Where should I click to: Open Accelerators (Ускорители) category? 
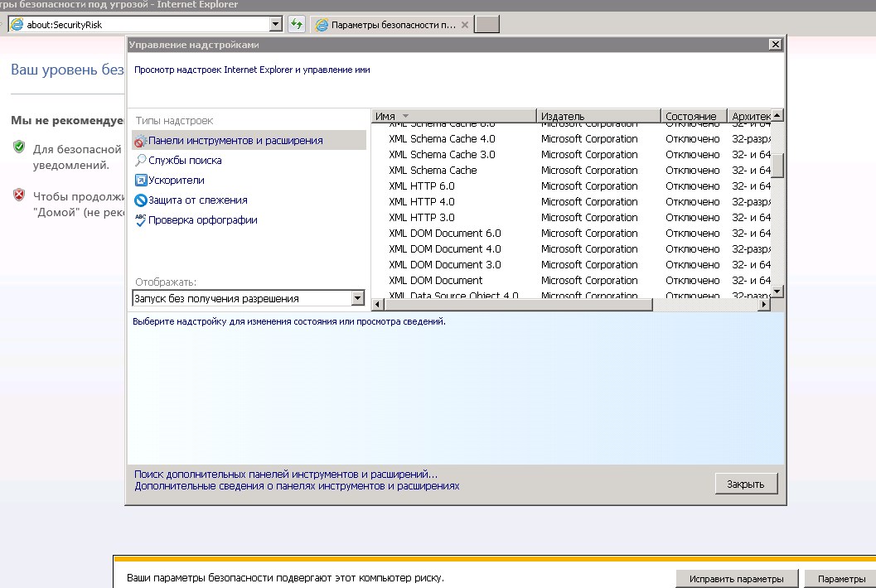170,181
